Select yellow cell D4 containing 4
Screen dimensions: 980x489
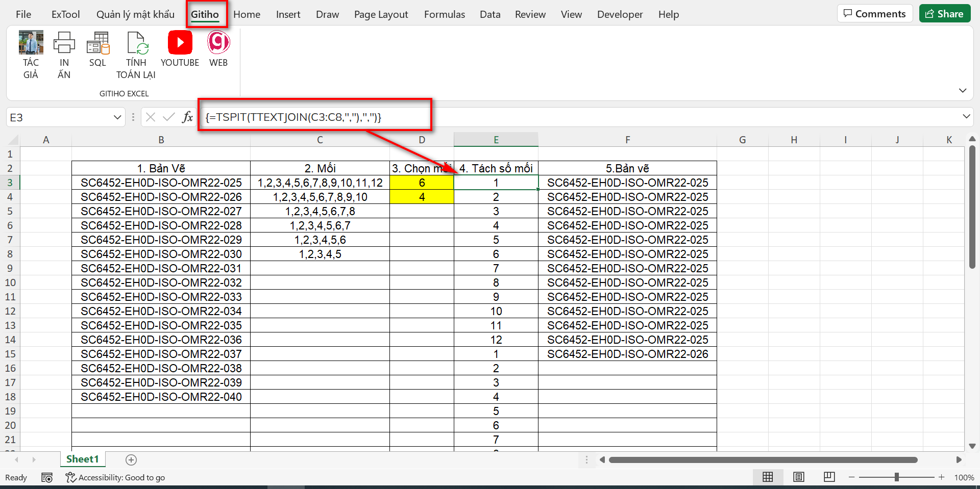click(422, 197)
